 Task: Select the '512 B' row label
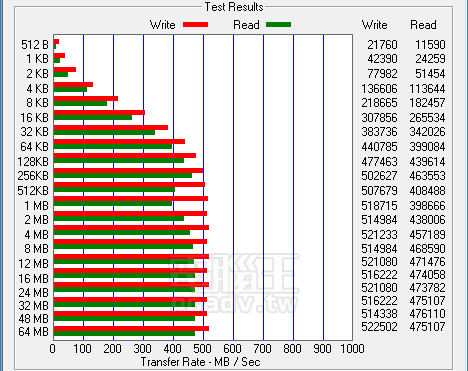[35, 45]
